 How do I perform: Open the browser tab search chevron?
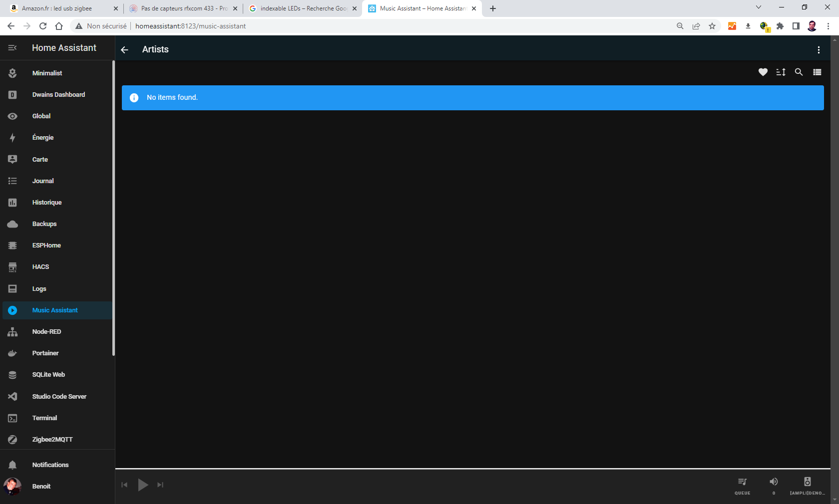tap(759, 8)
